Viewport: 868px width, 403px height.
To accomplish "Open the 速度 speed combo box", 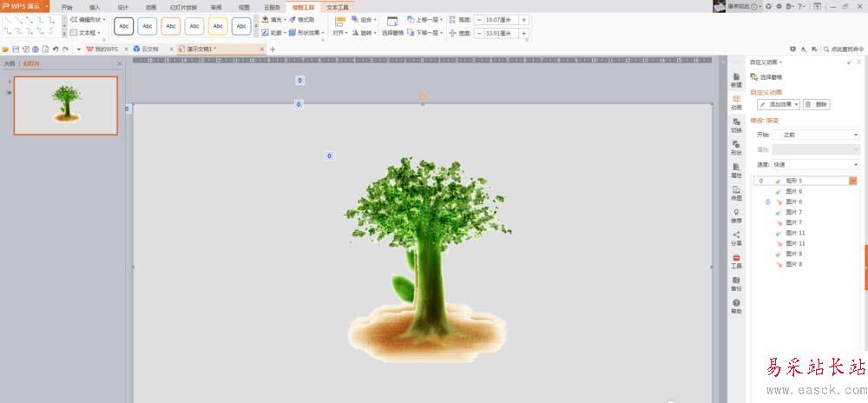I will pyautogui.click(x=816, y=164).
